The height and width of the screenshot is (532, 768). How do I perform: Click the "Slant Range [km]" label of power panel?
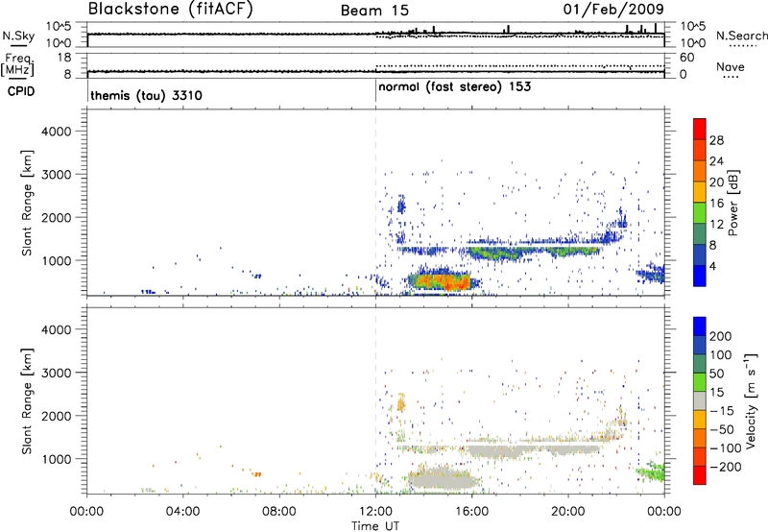pos(27,203)
